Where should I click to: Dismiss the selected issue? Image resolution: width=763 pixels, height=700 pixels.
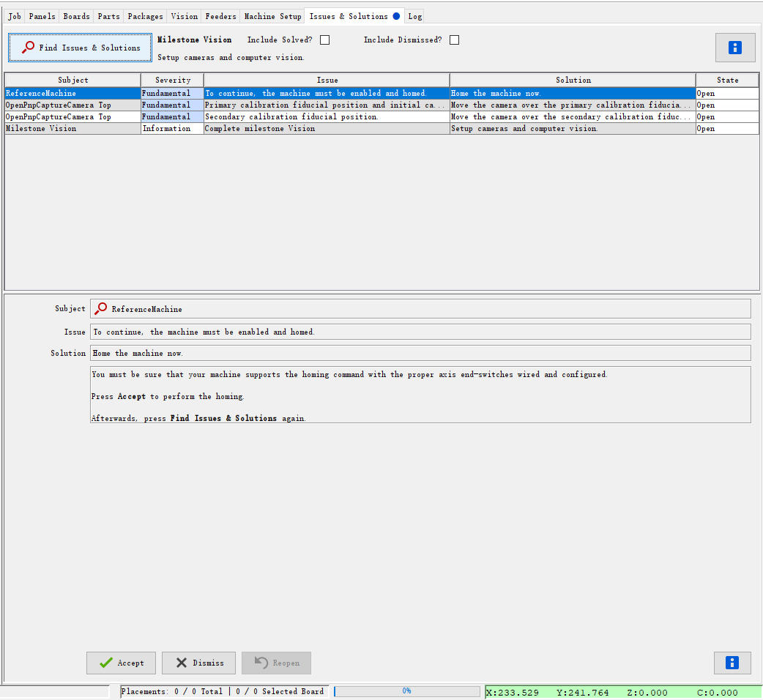tap(198, 663)
